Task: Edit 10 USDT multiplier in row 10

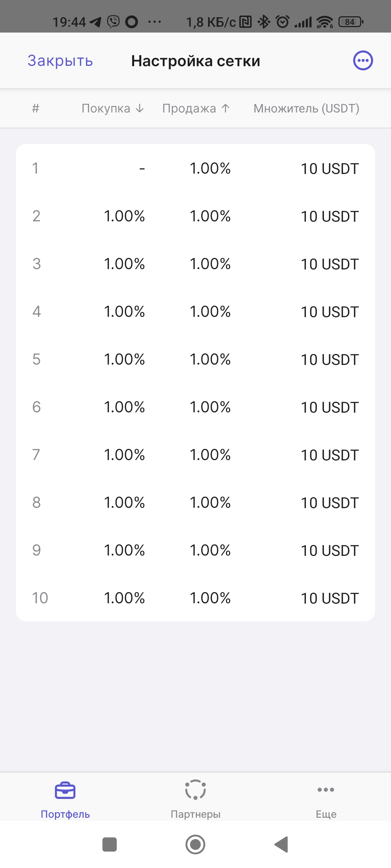Action: (330, 598)
